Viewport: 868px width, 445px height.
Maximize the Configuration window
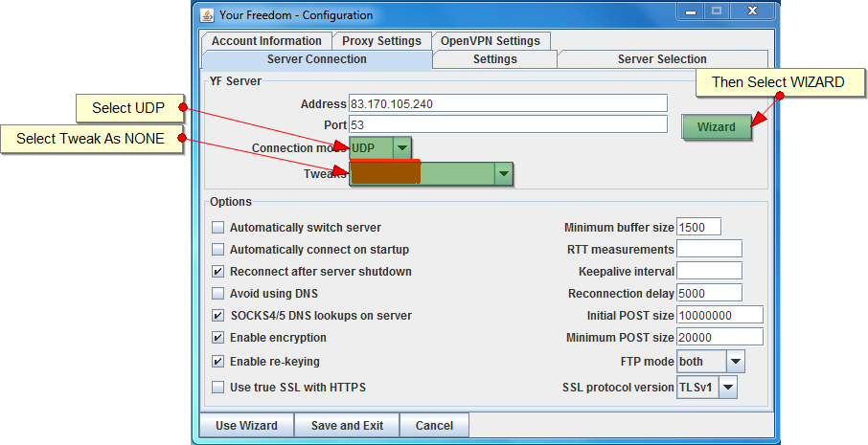[x=717, y=11]
